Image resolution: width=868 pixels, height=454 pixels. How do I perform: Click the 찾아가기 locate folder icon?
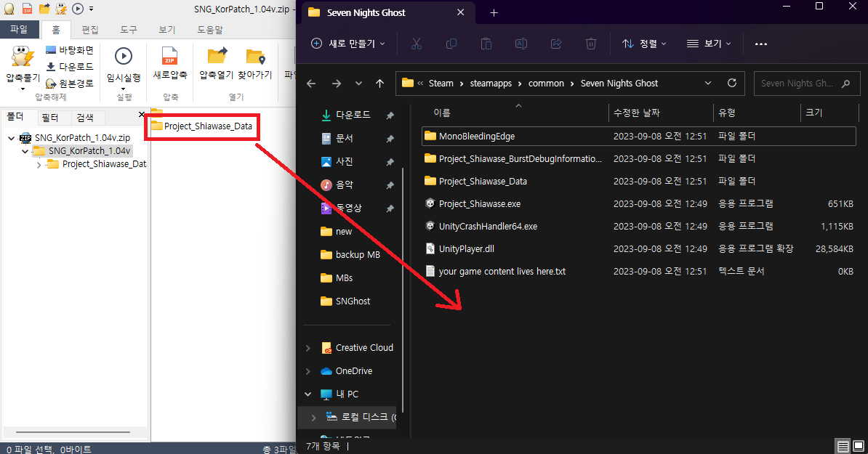click(x=255, y=57)
